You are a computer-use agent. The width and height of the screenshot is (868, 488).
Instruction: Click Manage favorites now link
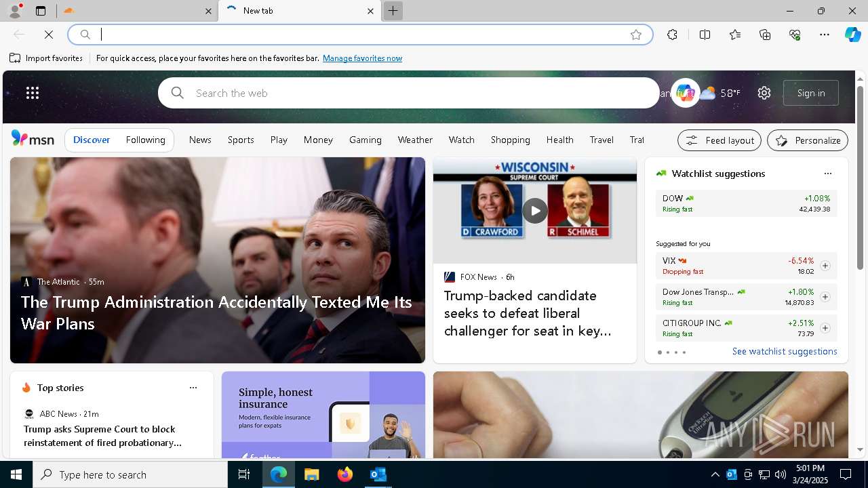(x=362, y=58)
